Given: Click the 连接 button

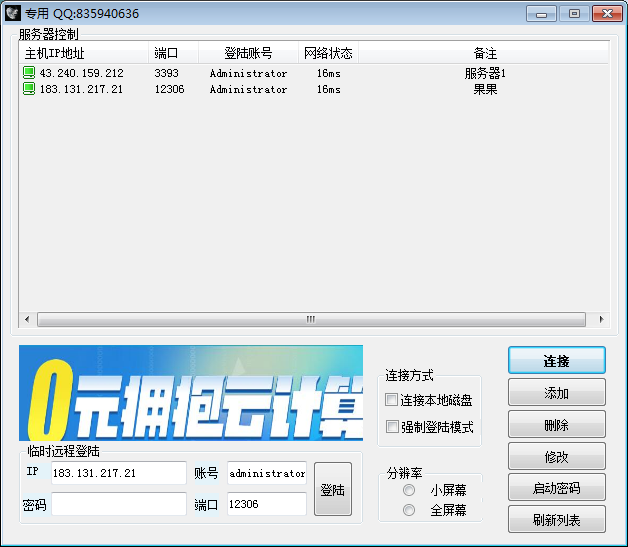Looking at the screenshot, I should tap(557, 360).
